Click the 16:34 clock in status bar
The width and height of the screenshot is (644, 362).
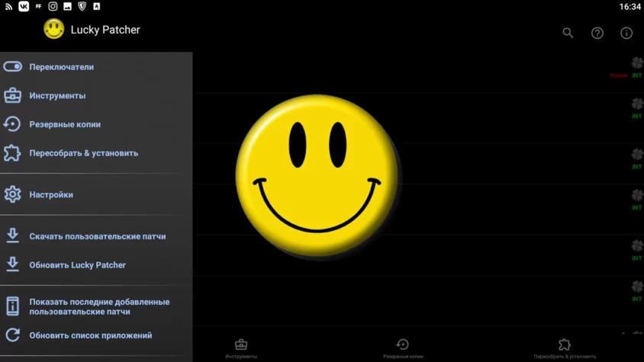630,7
